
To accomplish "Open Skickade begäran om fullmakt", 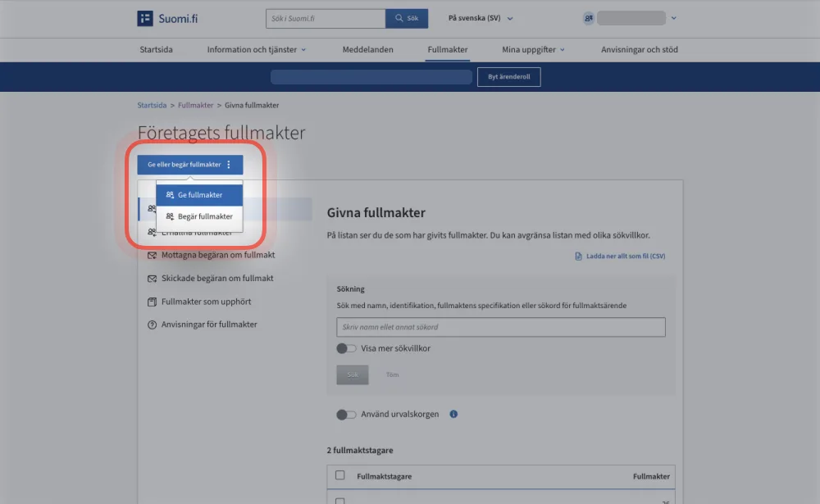I will click(x=217, y=278).
